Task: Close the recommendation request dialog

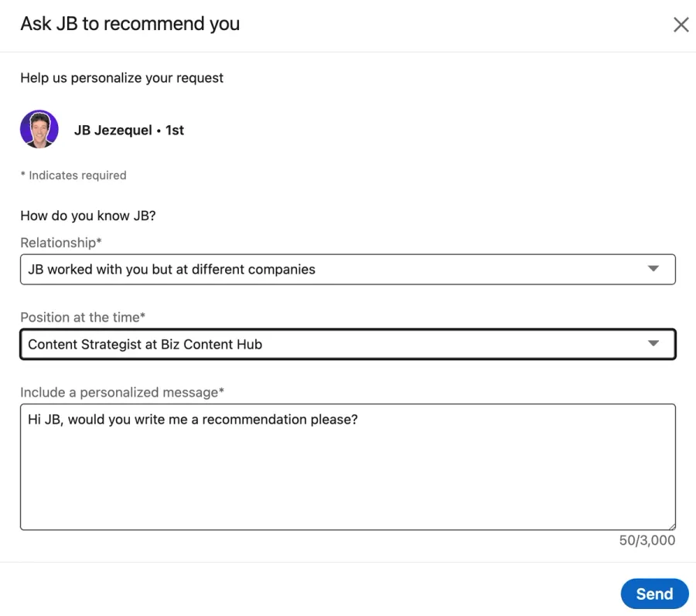Action: point(681,24)
